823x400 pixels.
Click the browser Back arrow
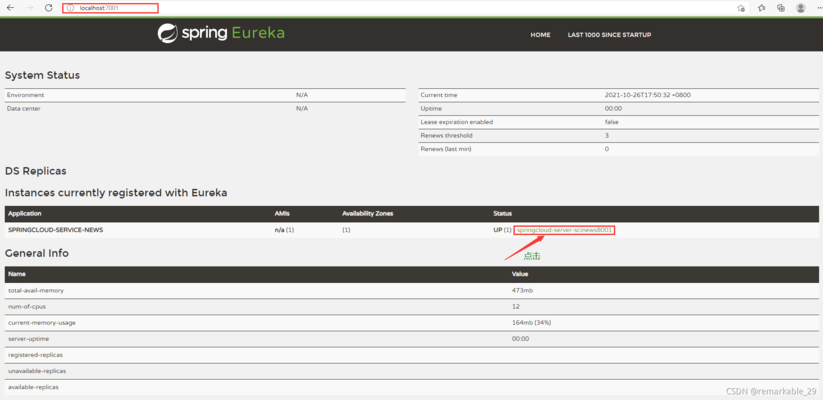click(x=10, y=8)
